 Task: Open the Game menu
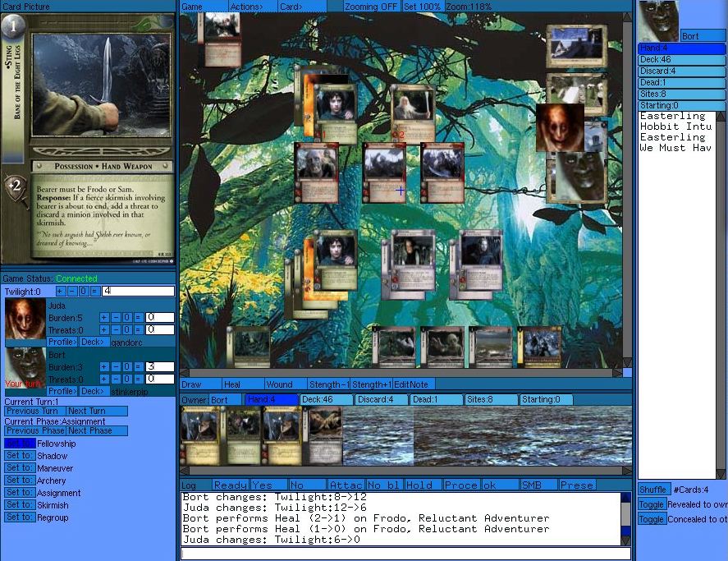click(x=204, y=7)
